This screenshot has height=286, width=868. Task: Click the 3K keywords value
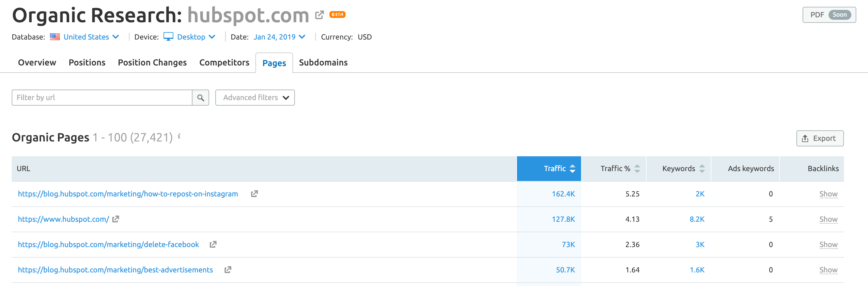click(x=700, y=244)
